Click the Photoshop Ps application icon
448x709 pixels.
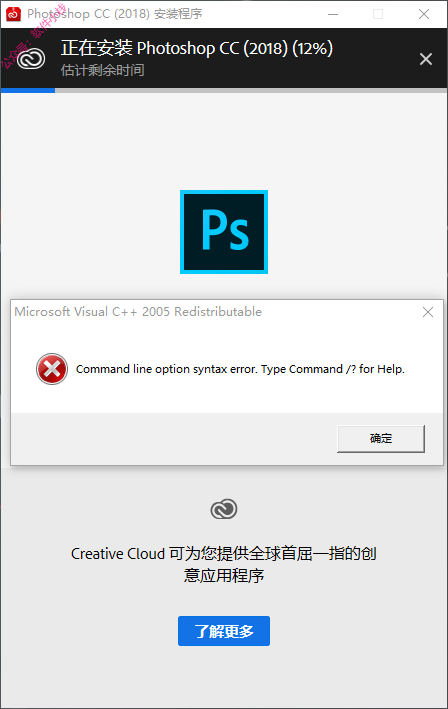click(224, 232)
